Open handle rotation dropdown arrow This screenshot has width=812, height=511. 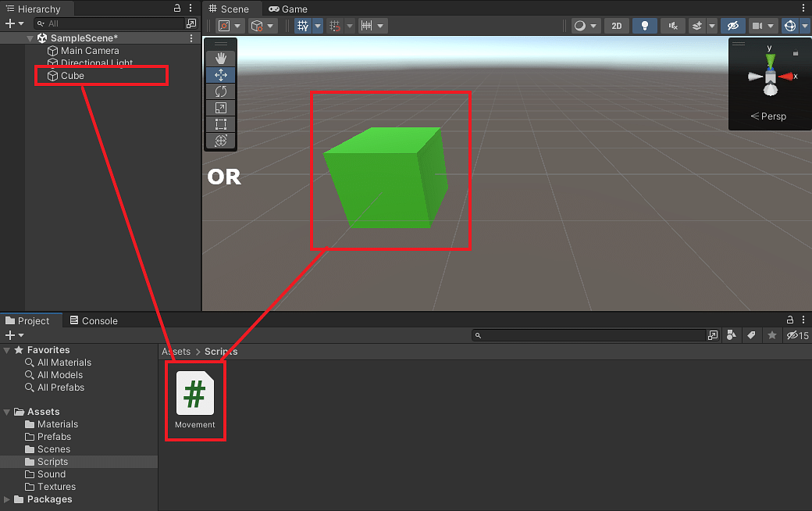pos(270,26)
